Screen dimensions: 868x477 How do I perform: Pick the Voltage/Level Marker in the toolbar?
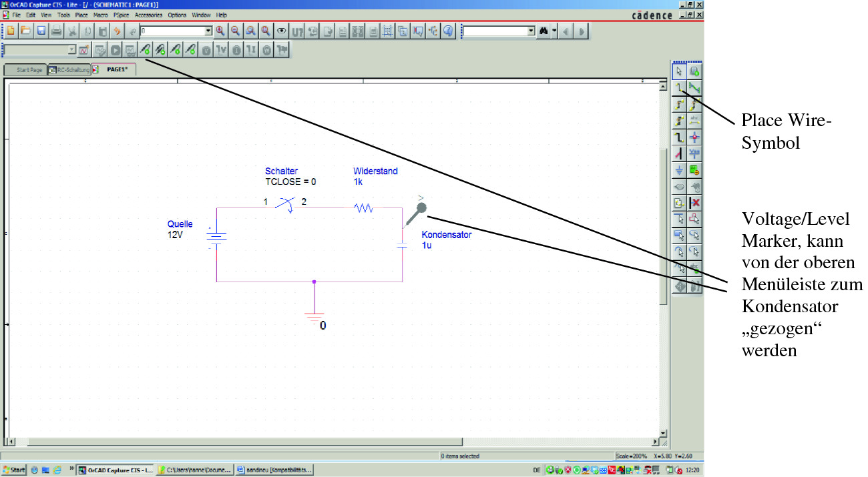(x=145, y=49)
